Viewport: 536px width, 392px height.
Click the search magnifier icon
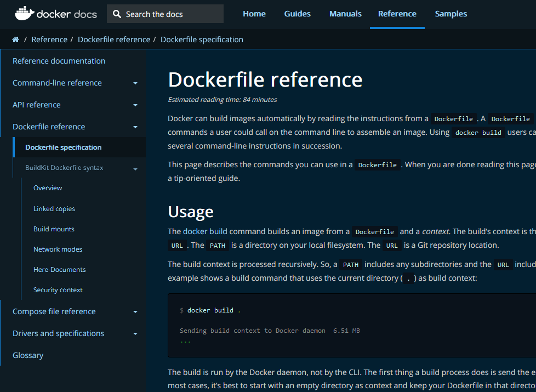click(x=117, y=14)
